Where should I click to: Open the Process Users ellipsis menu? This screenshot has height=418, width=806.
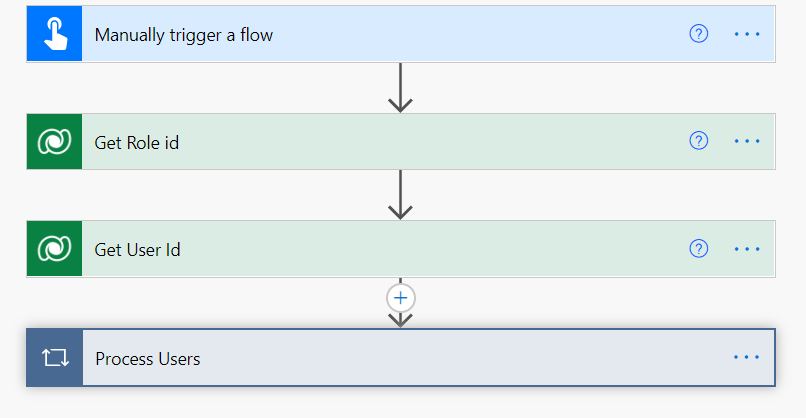coord(747,357)
